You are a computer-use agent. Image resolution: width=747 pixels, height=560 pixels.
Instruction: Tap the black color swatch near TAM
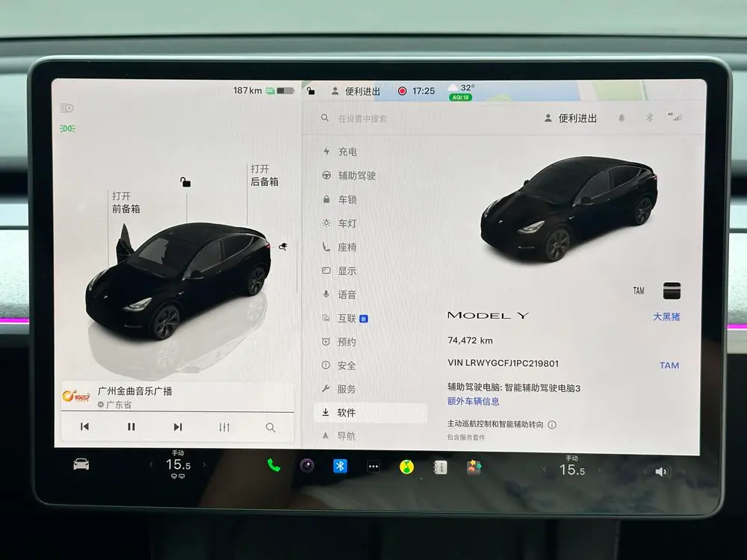pos(672,290)
